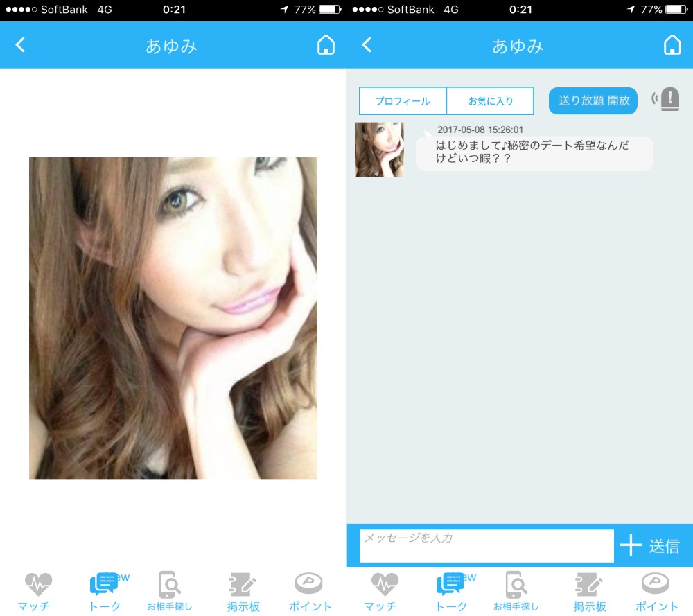Go back from the right chat screen
The width and height of the screenshot is (693, 616).
coord(367,45)
